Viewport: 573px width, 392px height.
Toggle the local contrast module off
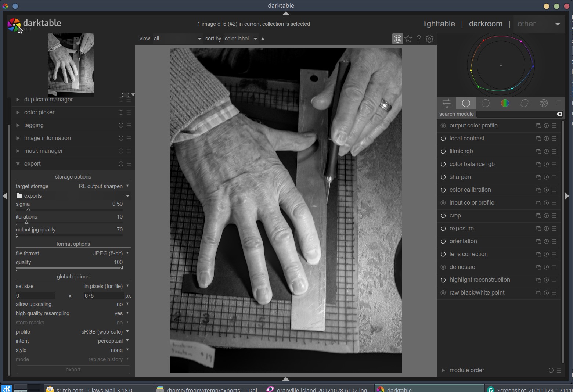[443, 139]
